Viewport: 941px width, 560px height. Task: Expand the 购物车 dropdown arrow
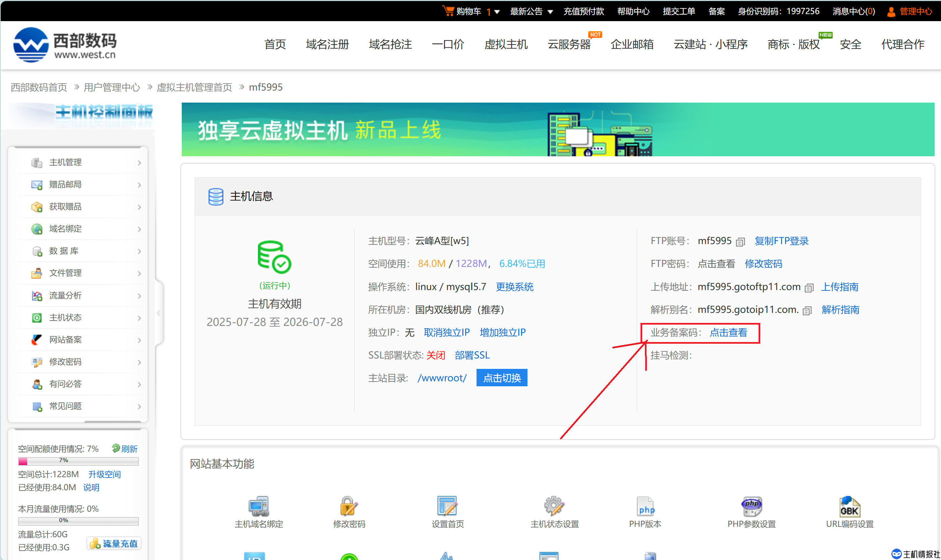(497, 12)
